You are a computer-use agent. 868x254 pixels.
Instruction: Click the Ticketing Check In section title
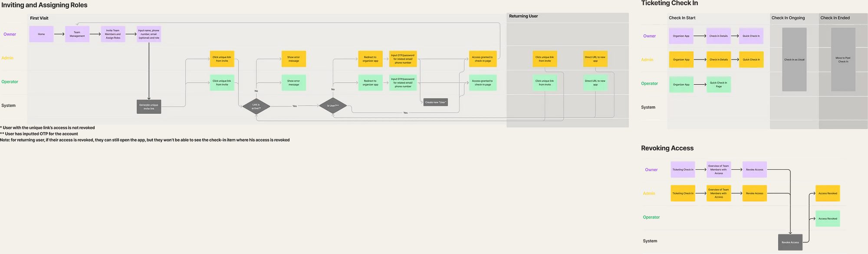(670, 3)
